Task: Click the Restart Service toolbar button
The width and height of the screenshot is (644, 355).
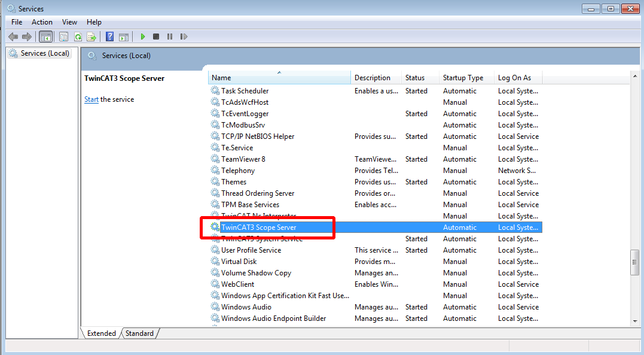Action: click(x=184, y=37)
